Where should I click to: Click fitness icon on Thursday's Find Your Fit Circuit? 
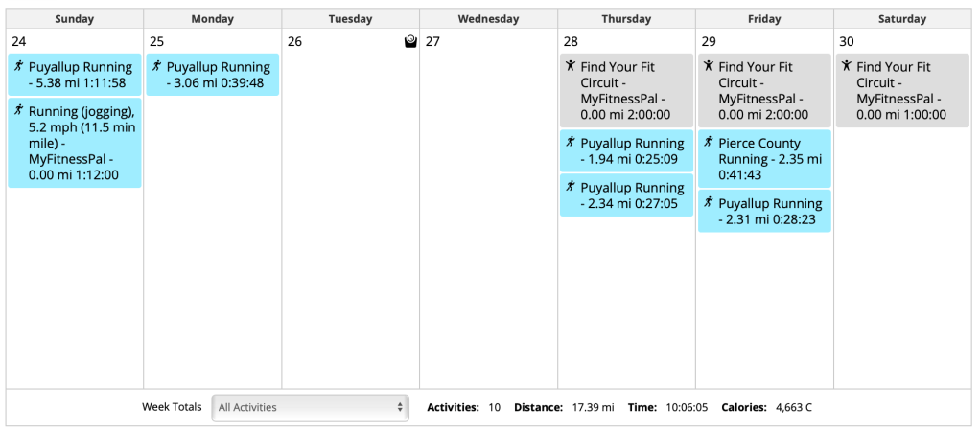[x=571, y=66]
